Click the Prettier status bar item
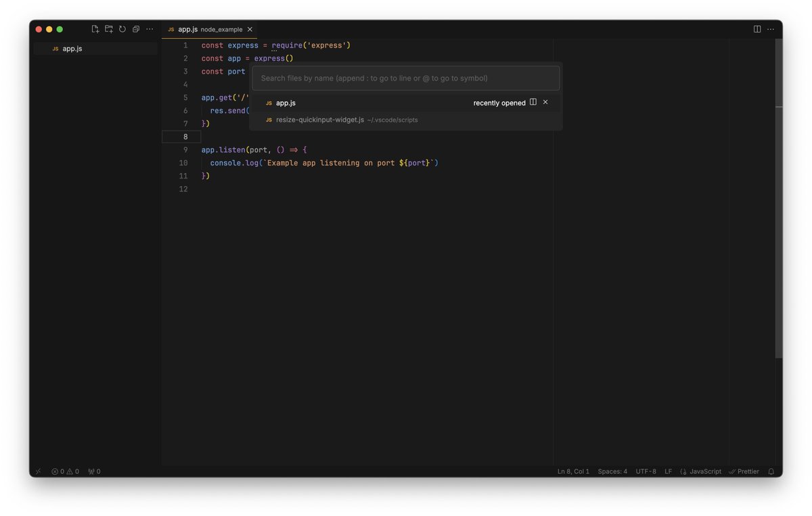Screen dimensions: 812x516 [744, 471]
